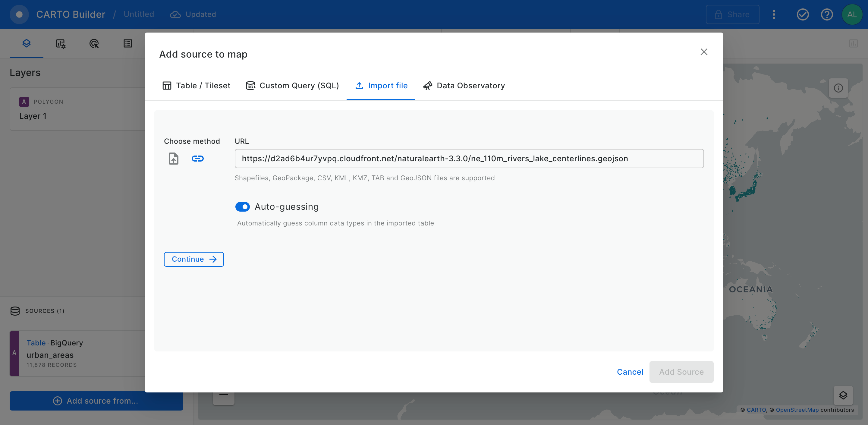Click the map info icon button
Image resolution: width=868 pixels, height=425 pixels.
pyautogui.click(x=838, y=88)
